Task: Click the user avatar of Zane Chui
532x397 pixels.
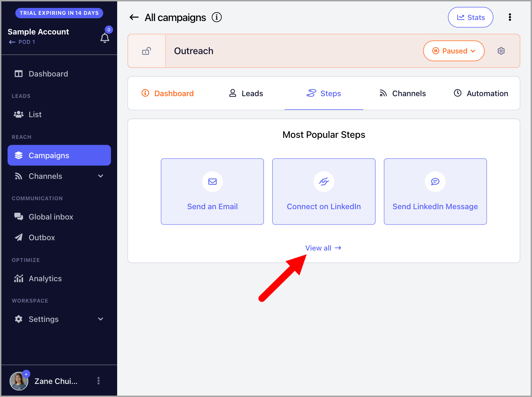Action: coord(19,381)
